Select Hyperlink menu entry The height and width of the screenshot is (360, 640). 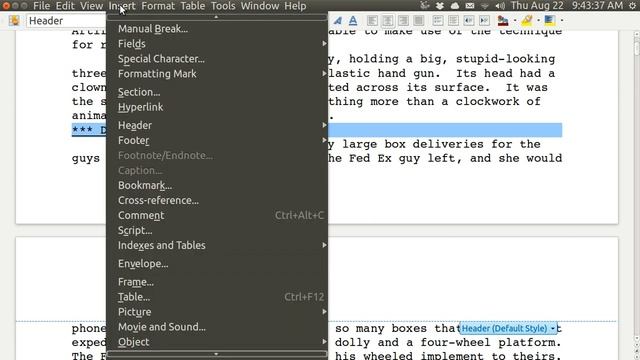(x=217, y=107)
